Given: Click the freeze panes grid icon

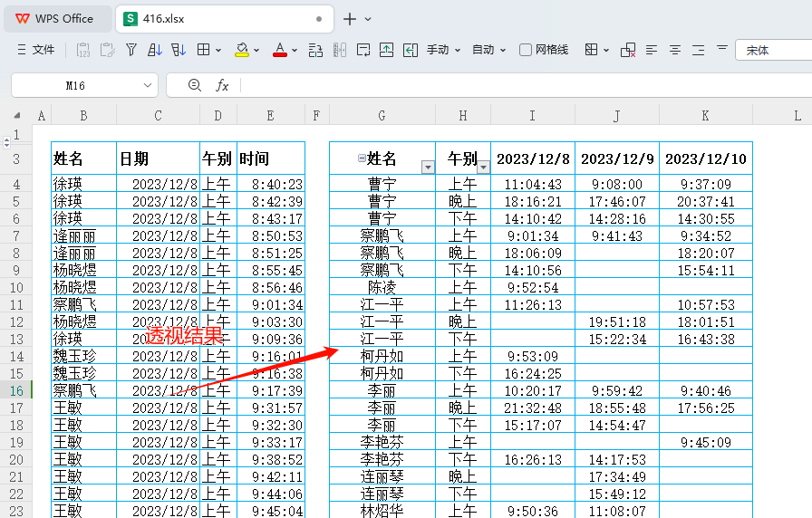Looking at the screenshot, I should click(x=591, y=50).
